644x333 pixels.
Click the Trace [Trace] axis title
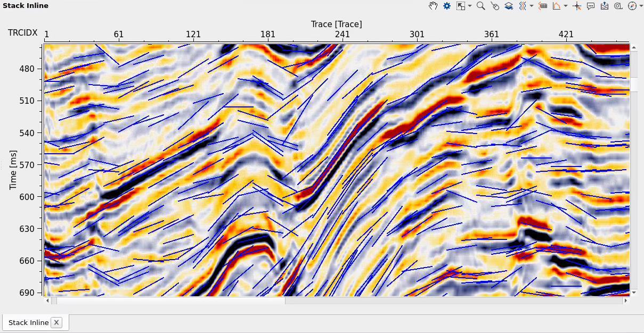[337, 24]
